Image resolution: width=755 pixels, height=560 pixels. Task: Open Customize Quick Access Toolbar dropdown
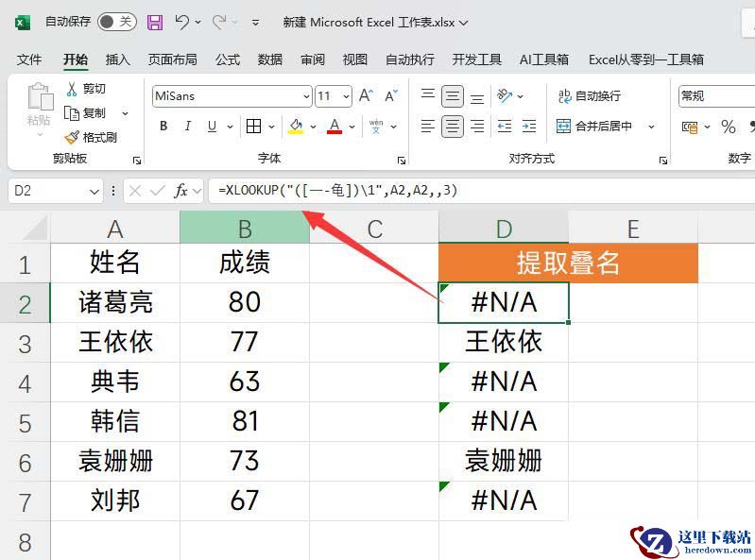click(x=256, y=23)
